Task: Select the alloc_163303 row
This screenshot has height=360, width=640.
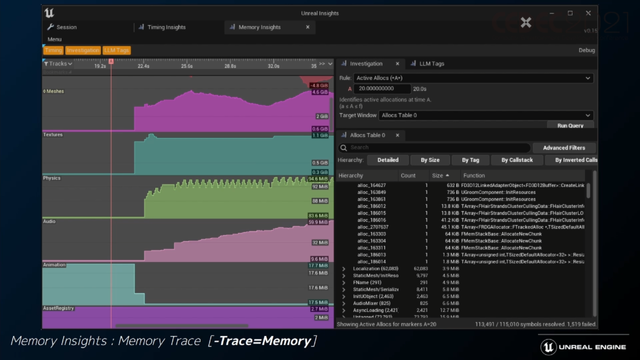Action: pyautogui.click(x=461, y=234)
